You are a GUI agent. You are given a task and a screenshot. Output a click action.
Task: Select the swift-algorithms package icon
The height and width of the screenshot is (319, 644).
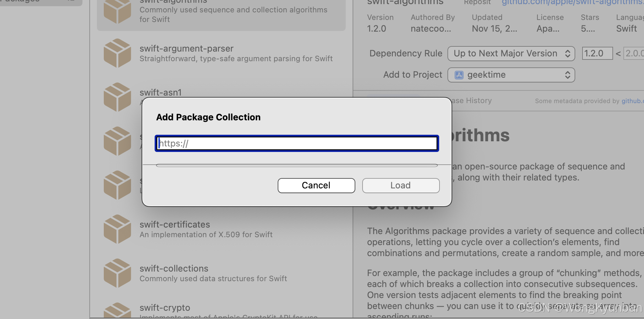point(118,11)
